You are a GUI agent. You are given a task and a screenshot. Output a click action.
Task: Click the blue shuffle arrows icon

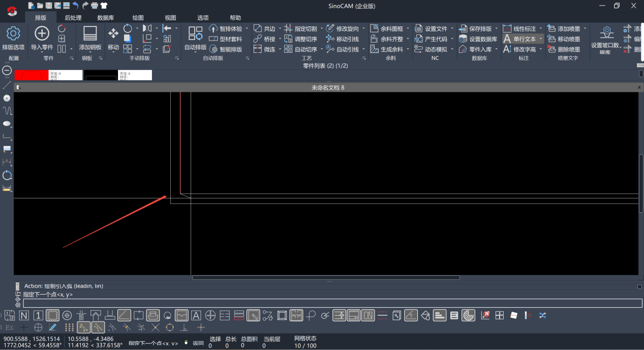[542, 315]
